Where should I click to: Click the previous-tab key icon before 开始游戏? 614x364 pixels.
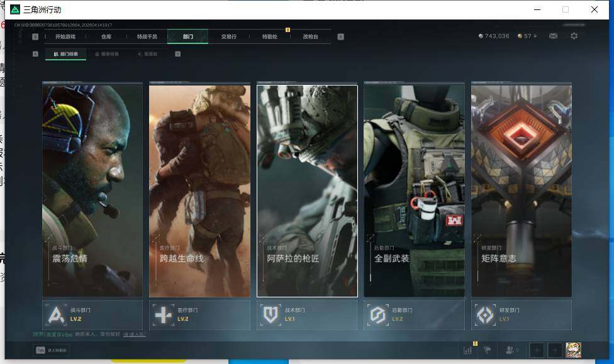coord(35,37)
